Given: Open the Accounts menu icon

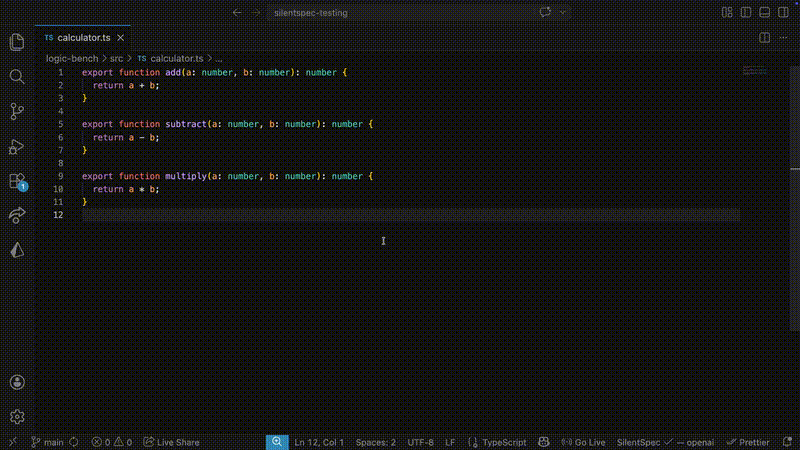Looking at the screenshot, I should coord(17,382).
